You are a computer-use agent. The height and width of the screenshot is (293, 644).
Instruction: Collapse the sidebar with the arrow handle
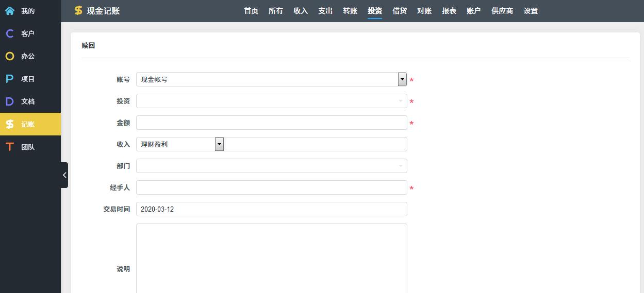(64, 175)
